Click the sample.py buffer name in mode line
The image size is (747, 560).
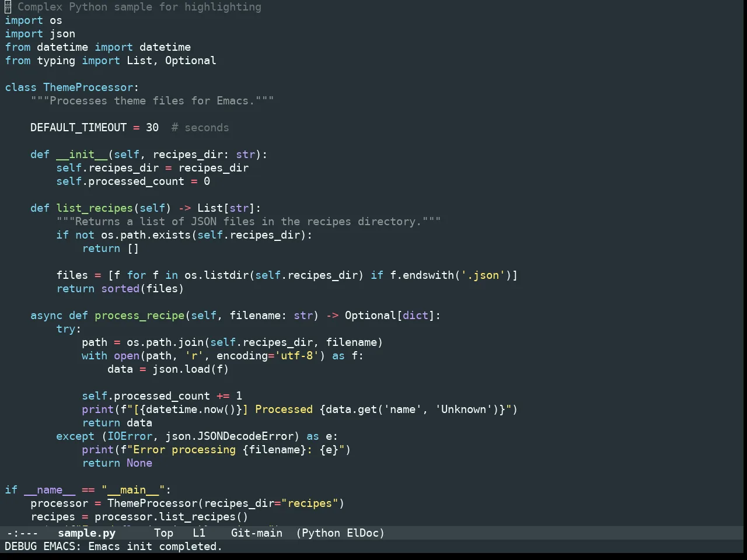tap(86, 533)
